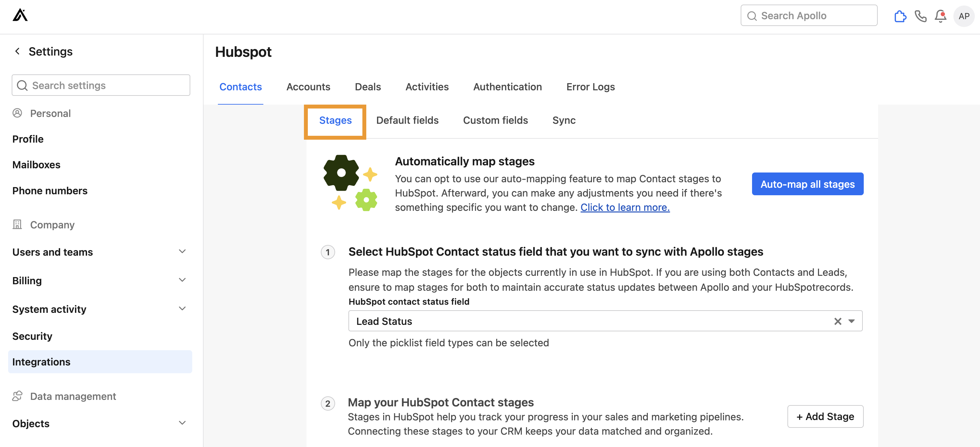Open the dialer phone icon

921,16
